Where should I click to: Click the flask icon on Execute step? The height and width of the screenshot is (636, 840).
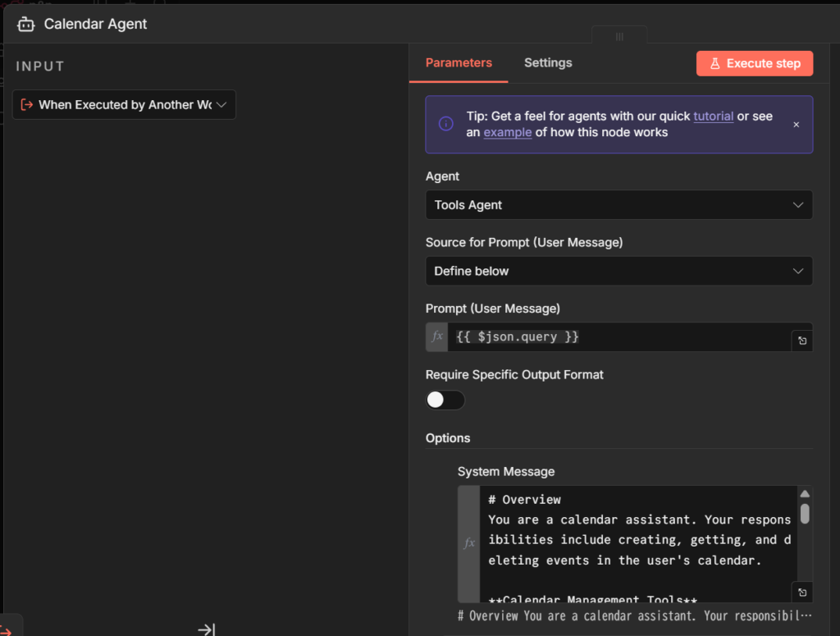click(x=715, y=63)
